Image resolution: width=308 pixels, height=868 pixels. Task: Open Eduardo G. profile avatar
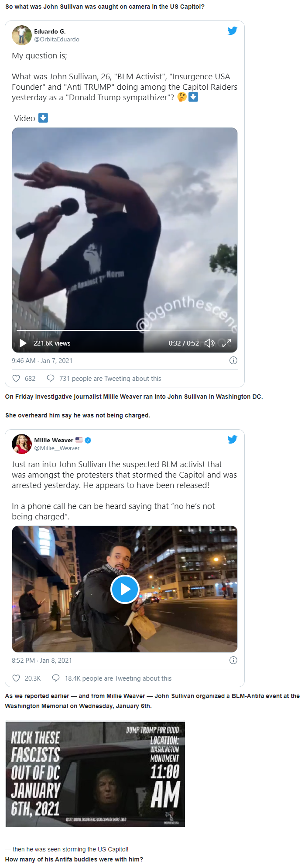click(21, 35)
